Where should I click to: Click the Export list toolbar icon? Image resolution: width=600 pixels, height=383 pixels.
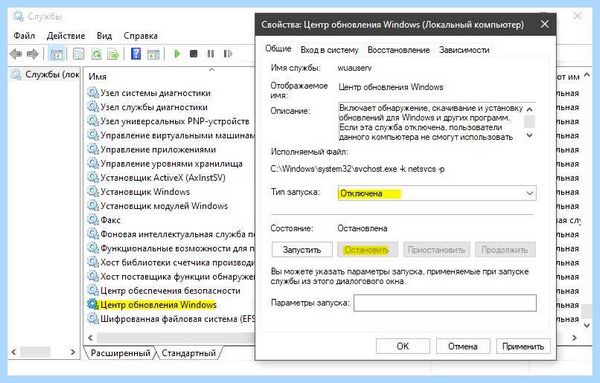click(113, 54)
